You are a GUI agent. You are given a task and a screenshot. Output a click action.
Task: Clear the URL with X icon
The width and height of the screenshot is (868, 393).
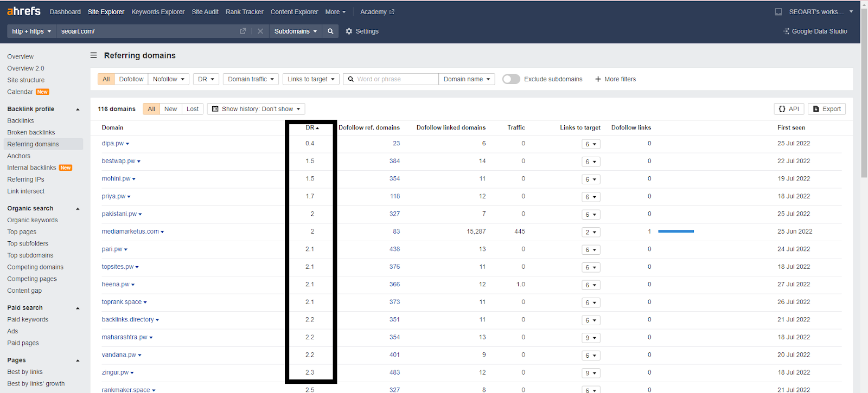click(260, 31)
